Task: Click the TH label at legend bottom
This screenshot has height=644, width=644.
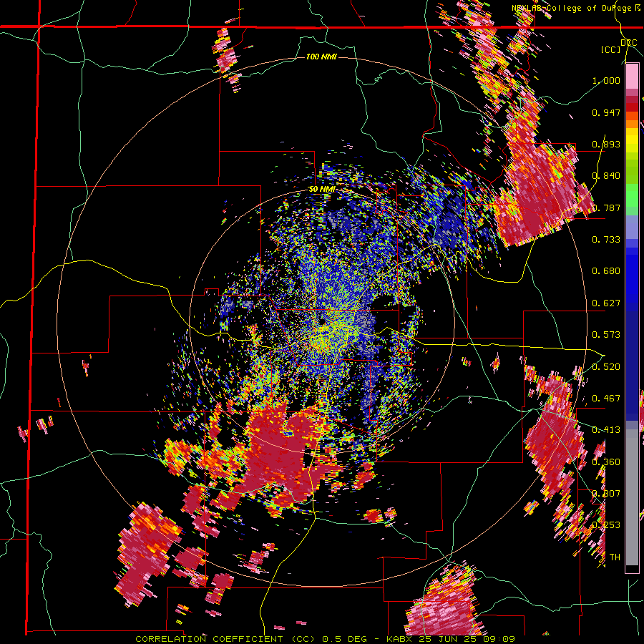Action: tap(615, 557)
